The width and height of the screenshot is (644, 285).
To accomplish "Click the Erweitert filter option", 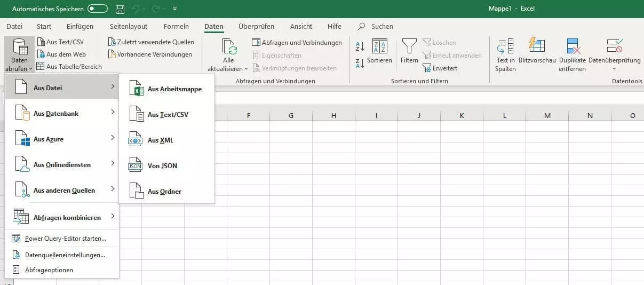I will pos(440,68).
